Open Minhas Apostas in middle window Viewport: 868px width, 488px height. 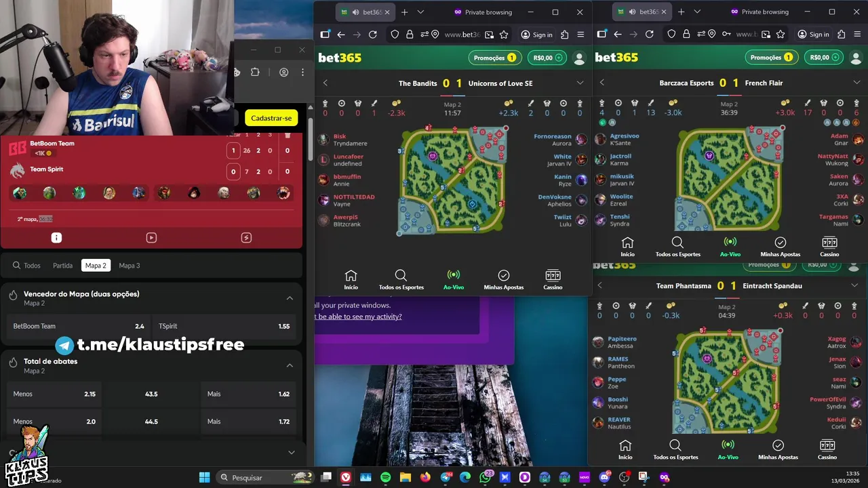504,279
